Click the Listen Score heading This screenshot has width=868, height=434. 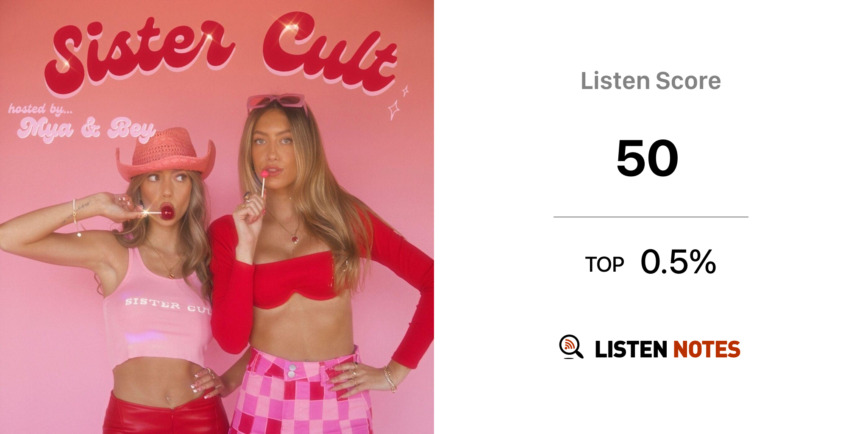coord(651,81)
